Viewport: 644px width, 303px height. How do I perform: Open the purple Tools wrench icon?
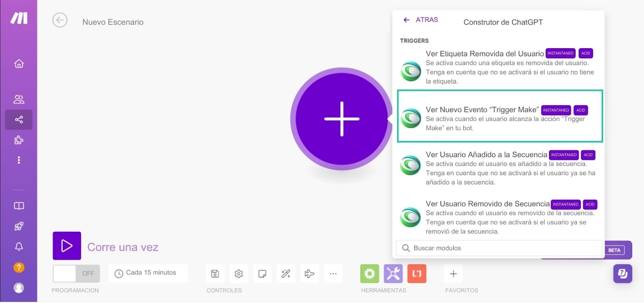tap(393, 274)
